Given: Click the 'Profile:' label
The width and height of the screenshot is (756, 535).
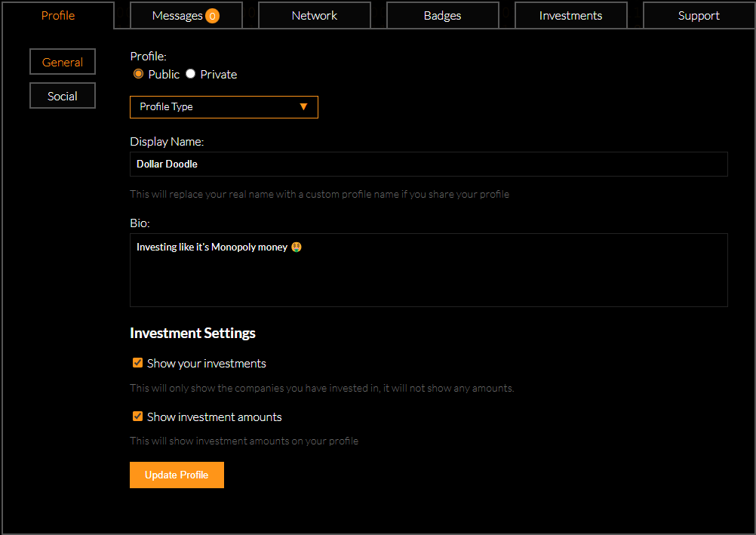Looking at the screenshot, I should pos(149,56).
